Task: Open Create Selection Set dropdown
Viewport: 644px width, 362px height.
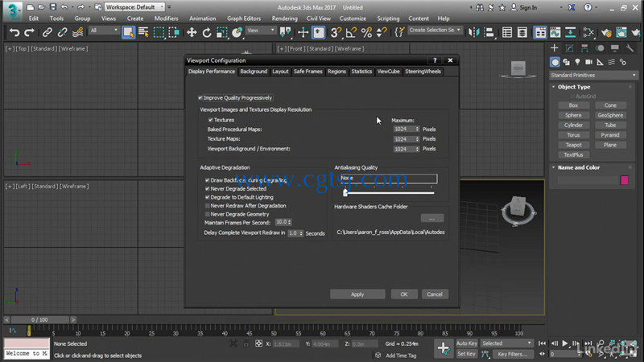Action: tap(435, 30)
